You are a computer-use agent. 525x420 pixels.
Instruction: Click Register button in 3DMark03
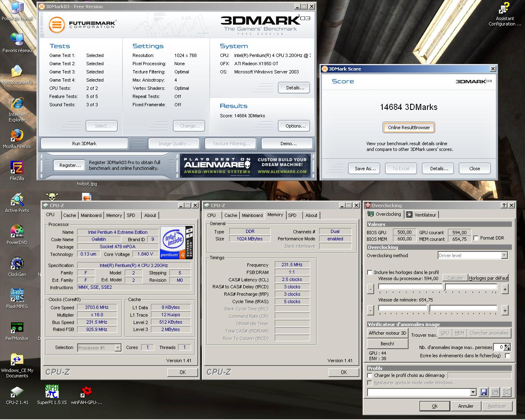click(69, 165)
